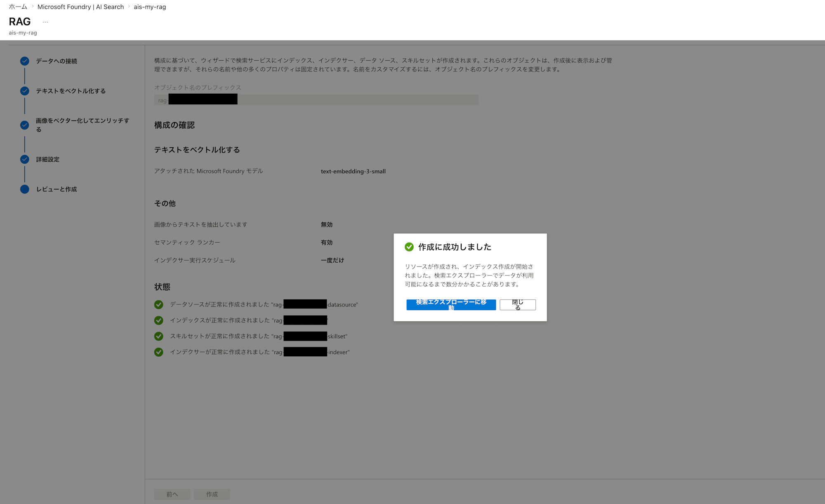
Task: Click green check for スキルセット created status
Action: [159, 336]
